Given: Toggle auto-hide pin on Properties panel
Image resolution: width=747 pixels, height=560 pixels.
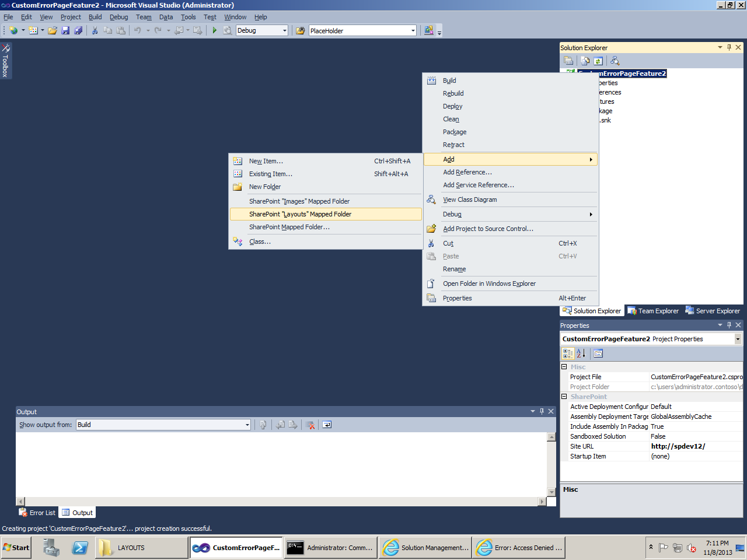Looking at the screenshot, I should (729, 325).
